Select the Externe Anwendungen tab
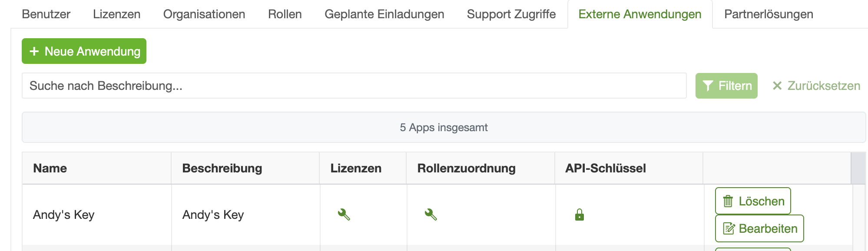Viewport: 868px width, 251px height. point(640,14)
